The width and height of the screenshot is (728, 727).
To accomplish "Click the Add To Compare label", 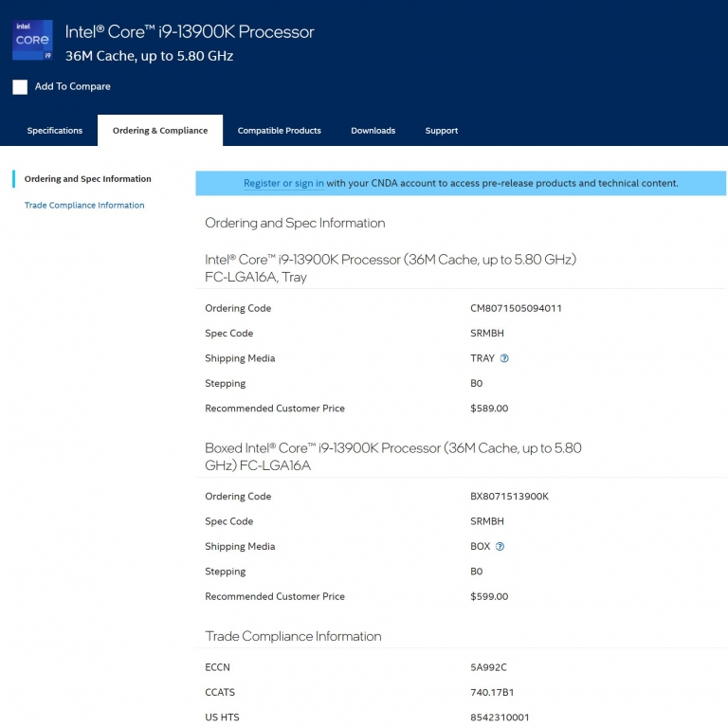I will tap(72, 86).
